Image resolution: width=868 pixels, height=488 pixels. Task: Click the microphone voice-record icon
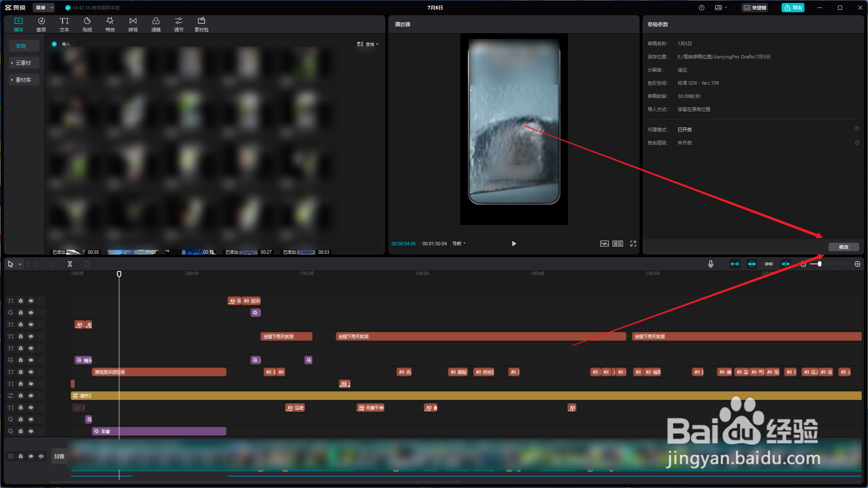[x=711, y=264]
